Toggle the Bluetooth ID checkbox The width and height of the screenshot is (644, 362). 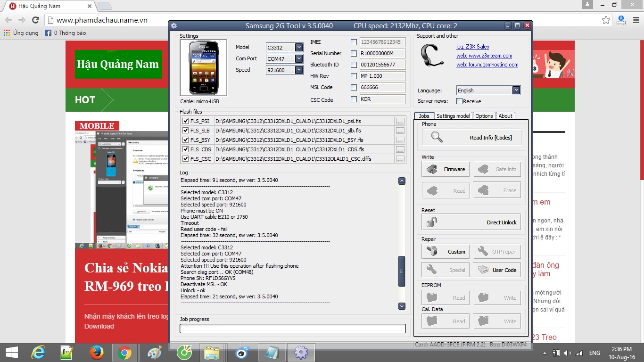tap(354, 65)
